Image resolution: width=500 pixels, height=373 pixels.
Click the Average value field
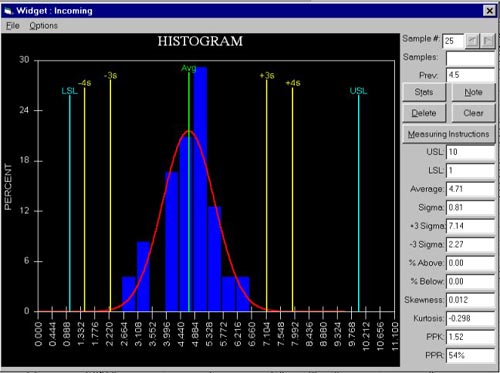click(470, 189)
